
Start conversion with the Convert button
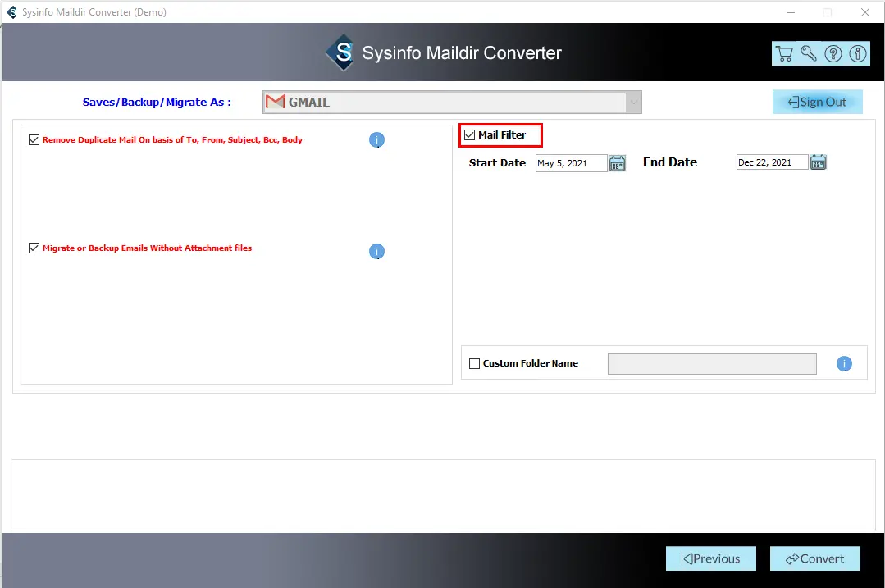tap(815, 558)
